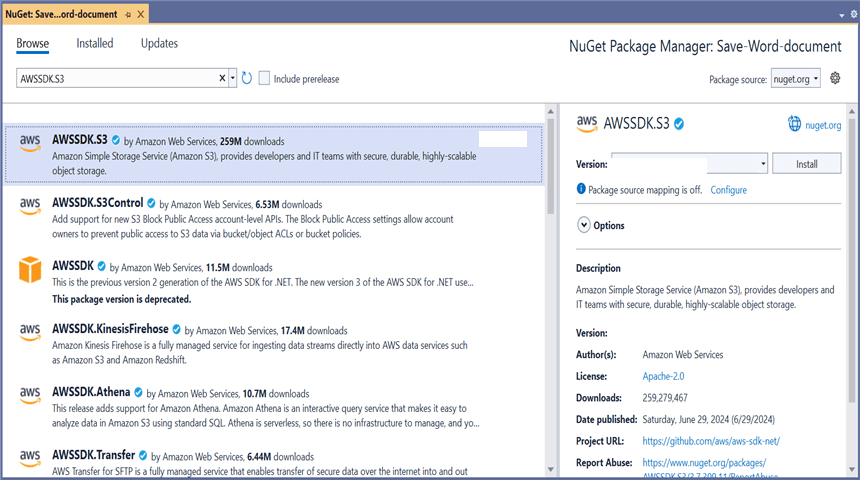
Task: Select the AWSSDK.KinesisFirehose package
Action: click(x=273, y=344)
